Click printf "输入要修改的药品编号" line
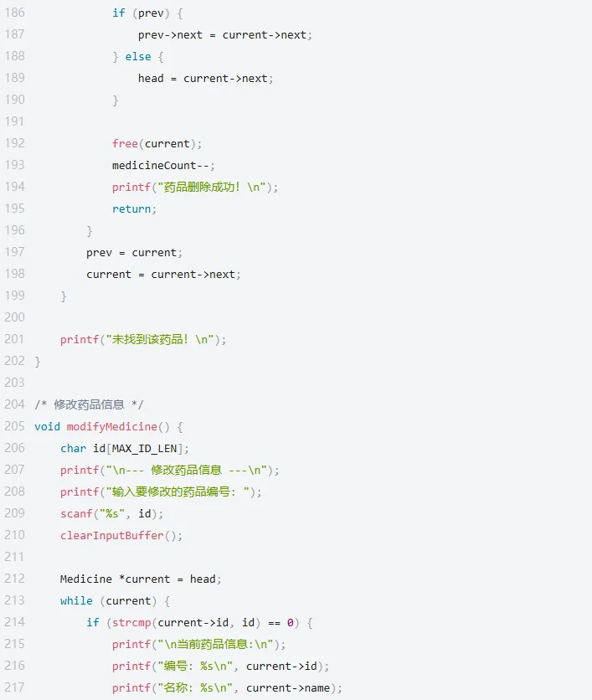The image size is (592, 700). coord(161,492)
